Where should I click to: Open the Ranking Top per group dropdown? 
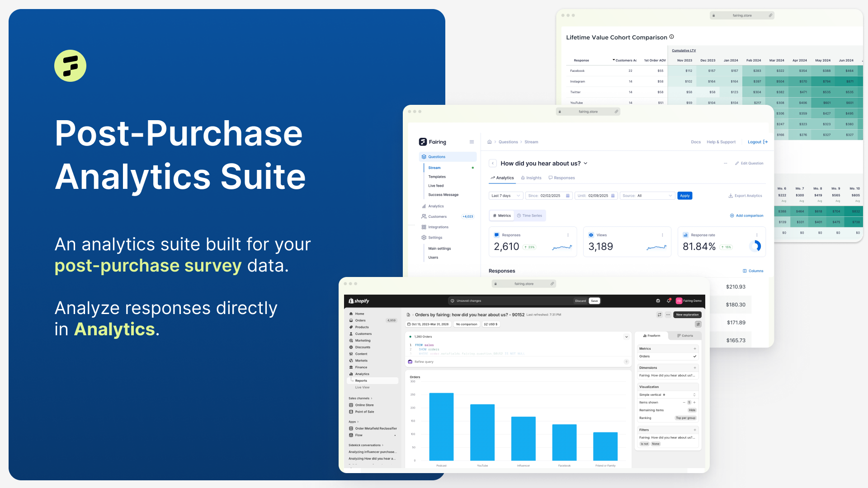click(685, 418)
